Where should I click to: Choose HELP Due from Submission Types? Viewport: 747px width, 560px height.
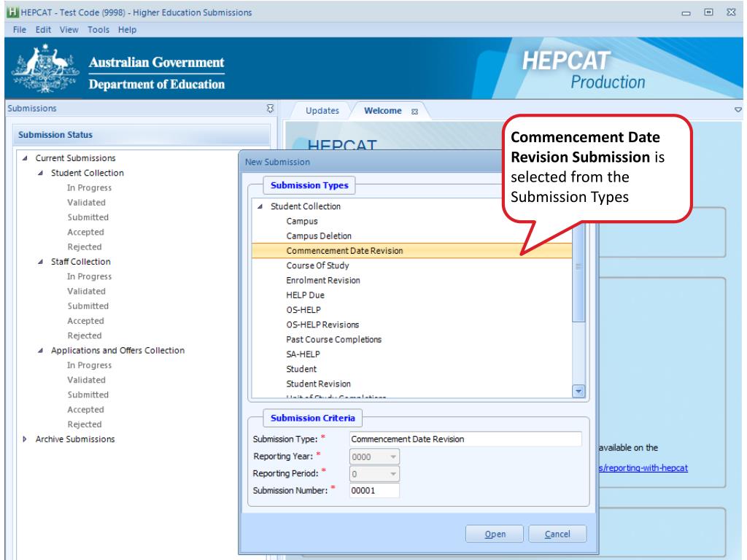tap(306, 295)
